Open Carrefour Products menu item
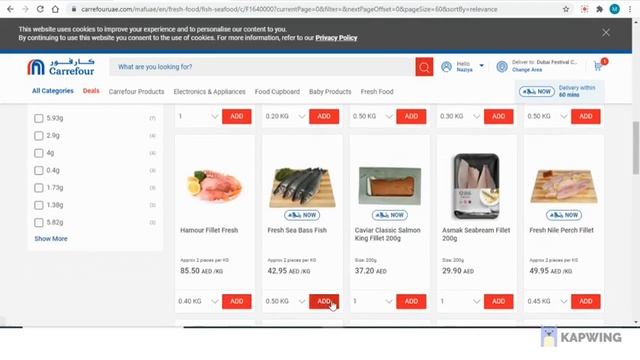The image size is (640, 360). [136, 92]
